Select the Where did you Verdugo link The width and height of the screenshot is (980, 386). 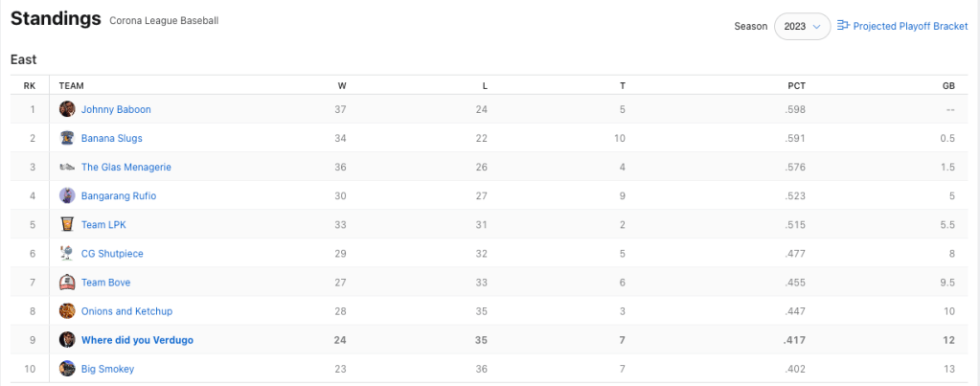(136, 340)
